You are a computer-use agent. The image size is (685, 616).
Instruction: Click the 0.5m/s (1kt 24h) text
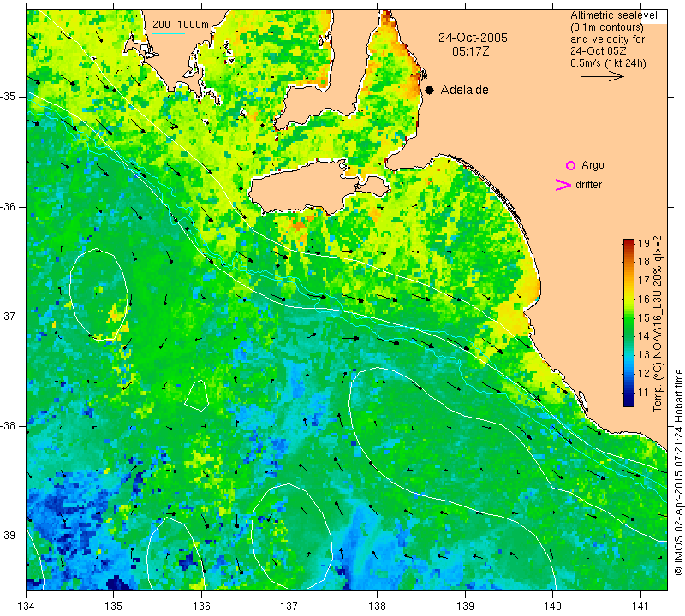(x=608, y=62)
